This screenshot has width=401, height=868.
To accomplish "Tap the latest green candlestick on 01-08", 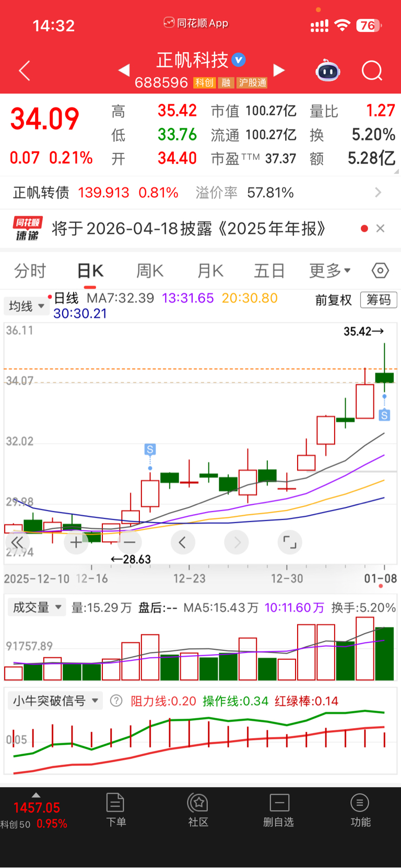I will click(385, 377).
